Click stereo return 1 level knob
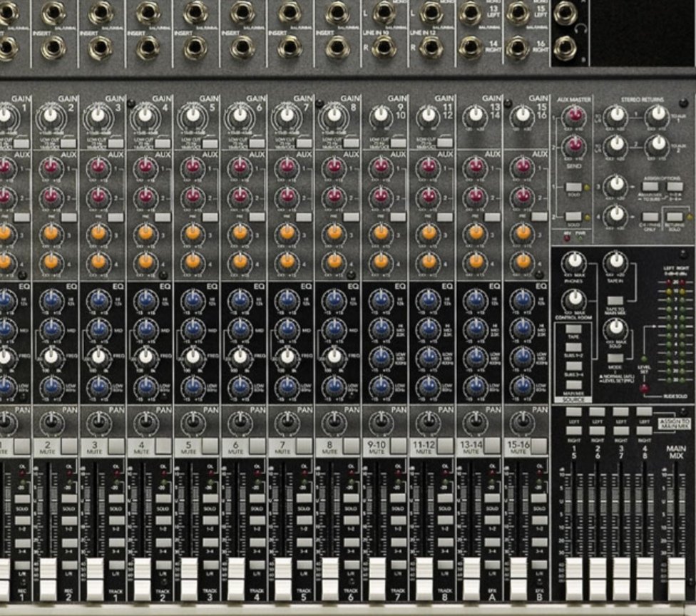Image resolution: width=696 pixels, height=616 pixels. point(617,115)
